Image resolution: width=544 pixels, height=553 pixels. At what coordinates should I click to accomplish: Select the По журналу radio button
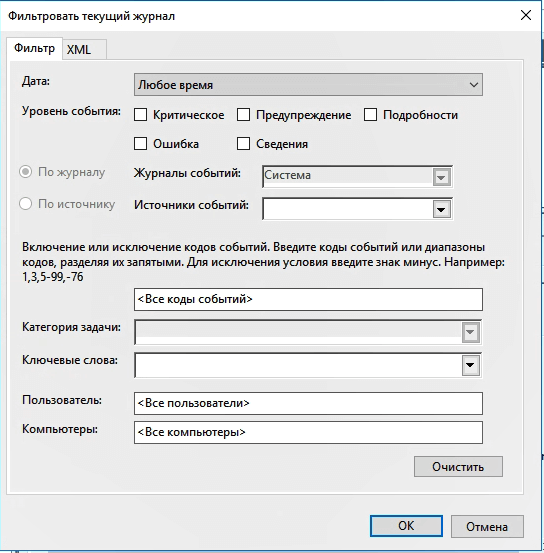[x=25, y=172]
